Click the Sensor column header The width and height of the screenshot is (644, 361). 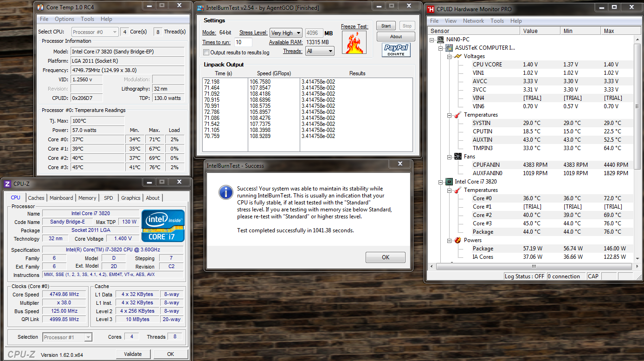(474, 31)
